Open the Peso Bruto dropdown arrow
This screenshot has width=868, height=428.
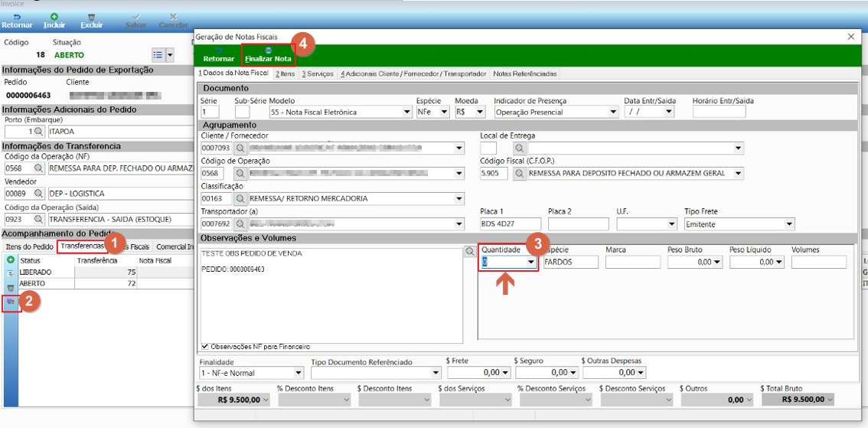tap(717, 262)
